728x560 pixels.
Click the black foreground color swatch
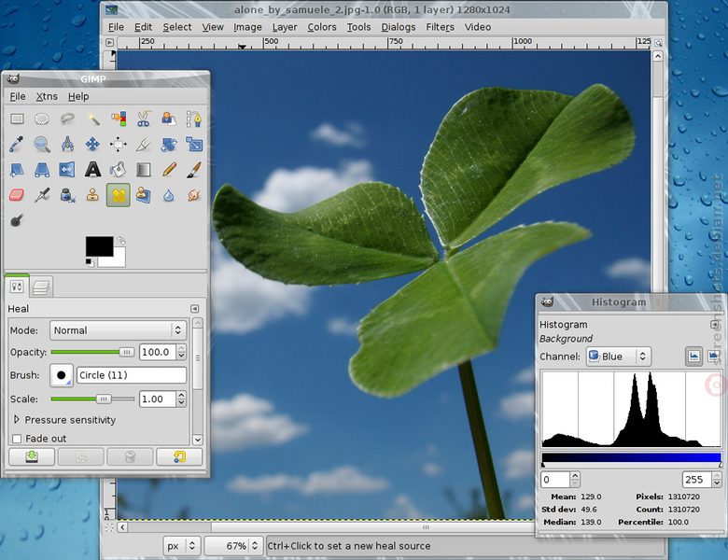click(99, 246)
